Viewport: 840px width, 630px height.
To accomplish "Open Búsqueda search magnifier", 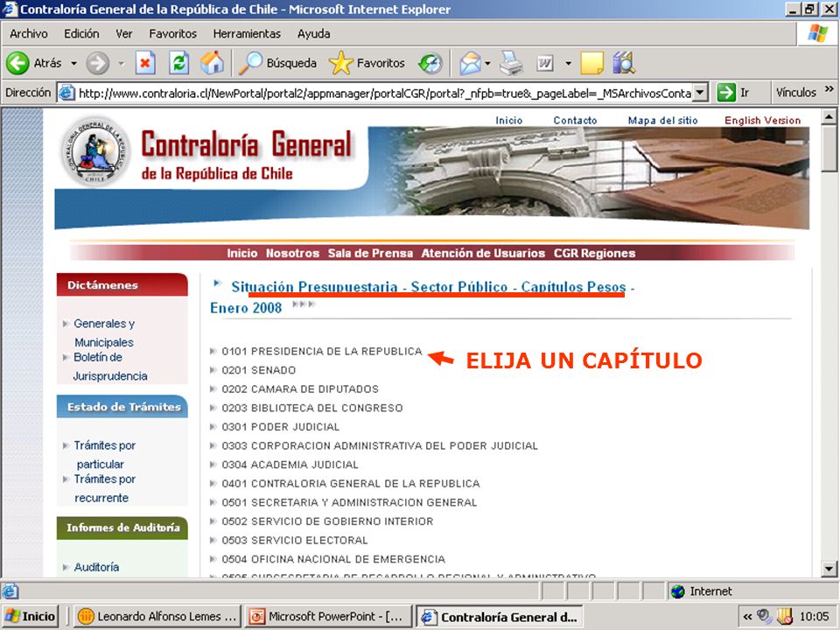I will tap(249, 63).
